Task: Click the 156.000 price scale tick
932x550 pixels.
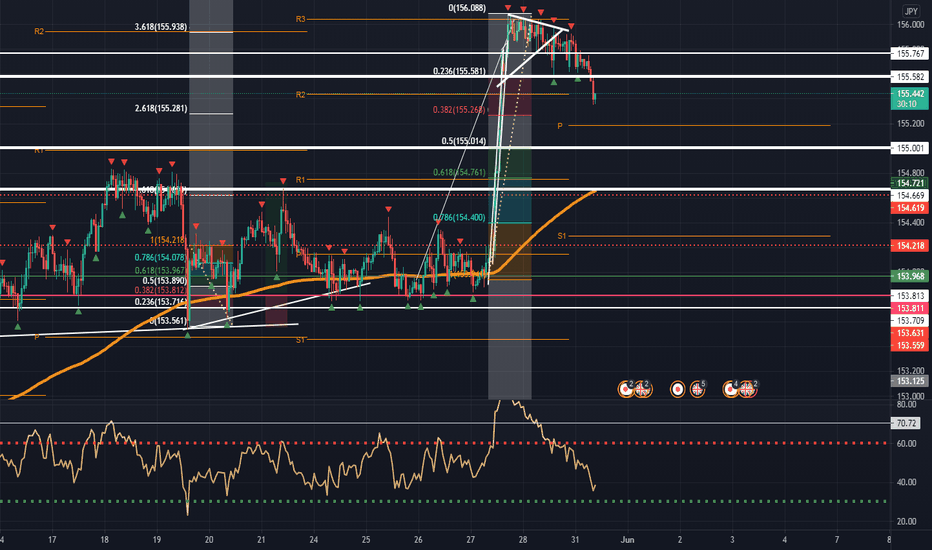Action: [910, 24]
